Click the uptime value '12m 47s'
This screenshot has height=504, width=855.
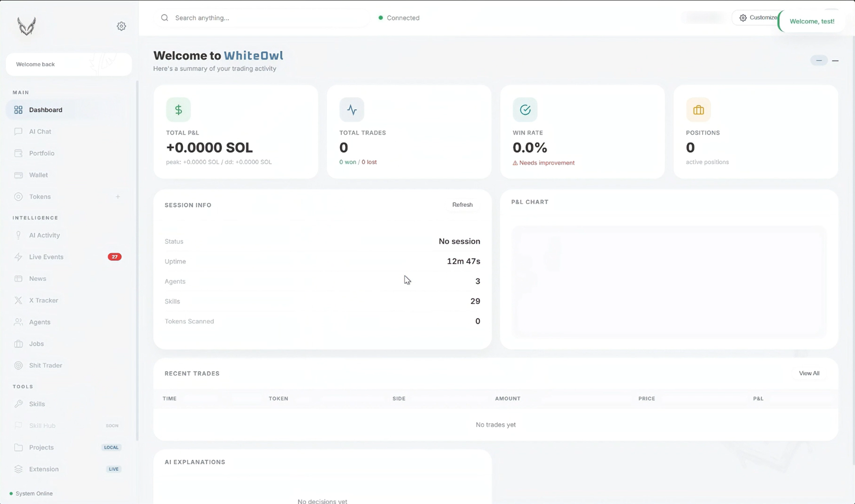click(463, 261)
